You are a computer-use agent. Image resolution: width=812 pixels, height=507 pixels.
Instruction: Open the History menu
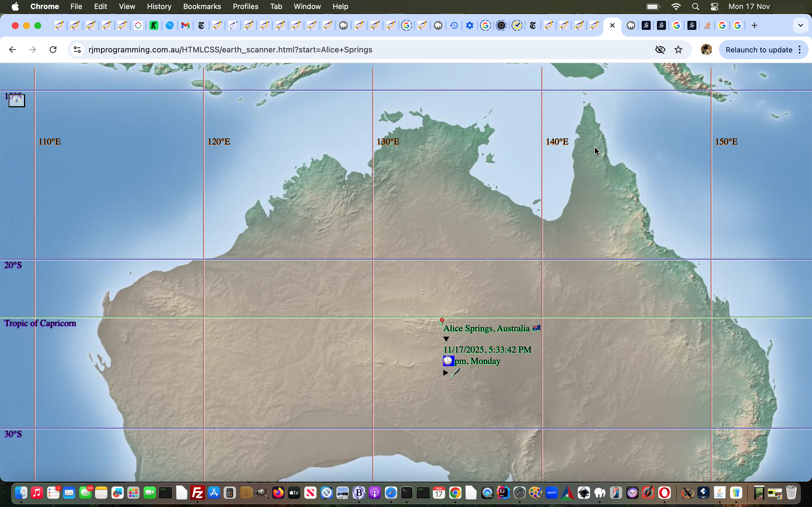158,6
